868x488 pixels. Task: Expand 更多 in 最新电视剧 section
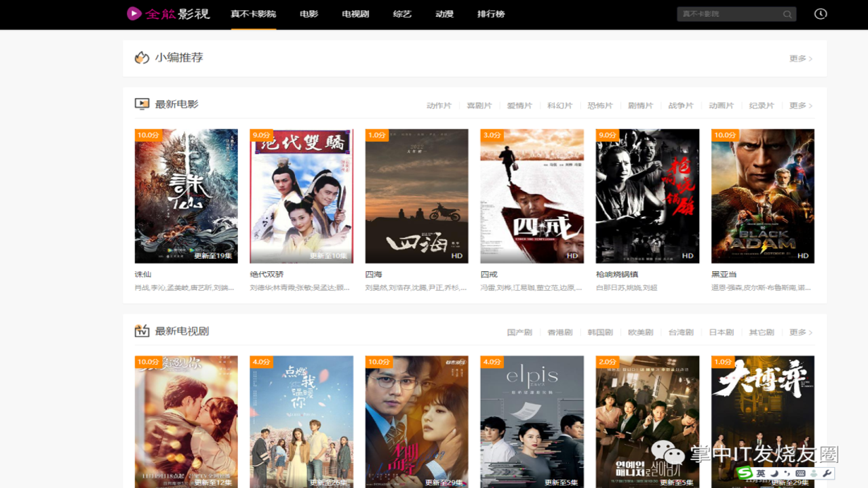click(801, 333)
